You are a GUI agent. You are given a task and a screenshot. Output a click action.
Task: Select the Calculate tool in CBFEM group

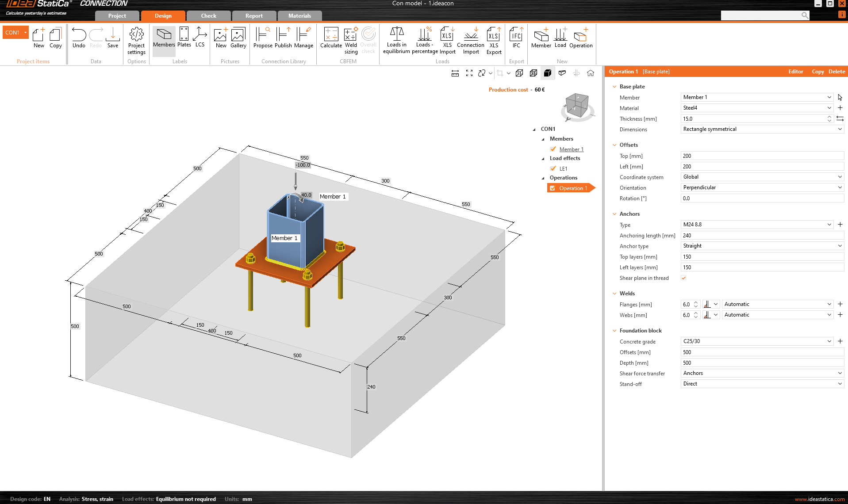(331, 40)
